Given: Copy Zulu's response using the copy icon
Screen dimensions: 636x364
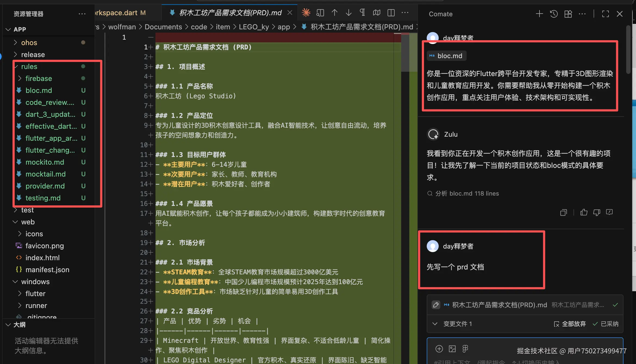Looking at the screenshot, I should coord(563,212).
